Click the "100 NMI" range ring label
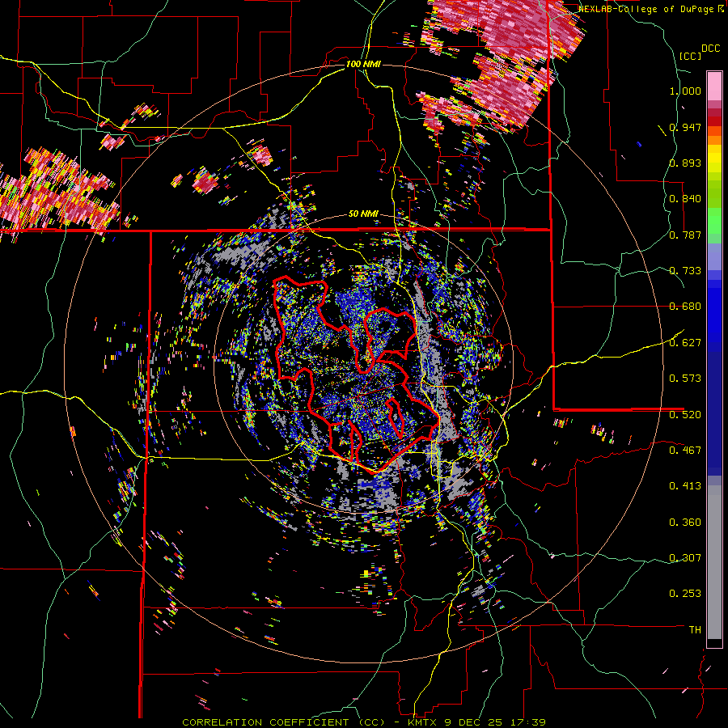Viewport: 728px width, 728px height. [x=363, y=64]
